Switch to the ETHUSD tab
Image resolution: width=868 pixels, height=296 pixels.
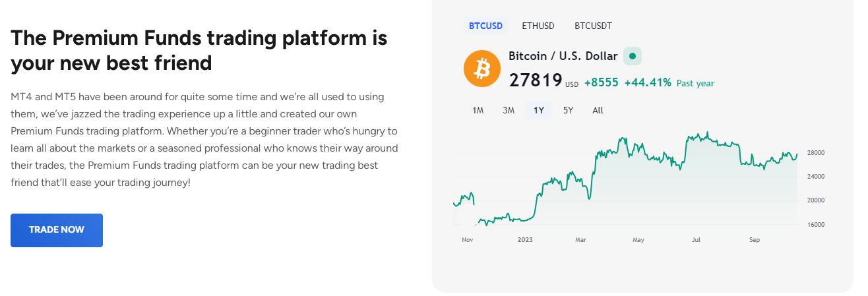tap(538, 26)
